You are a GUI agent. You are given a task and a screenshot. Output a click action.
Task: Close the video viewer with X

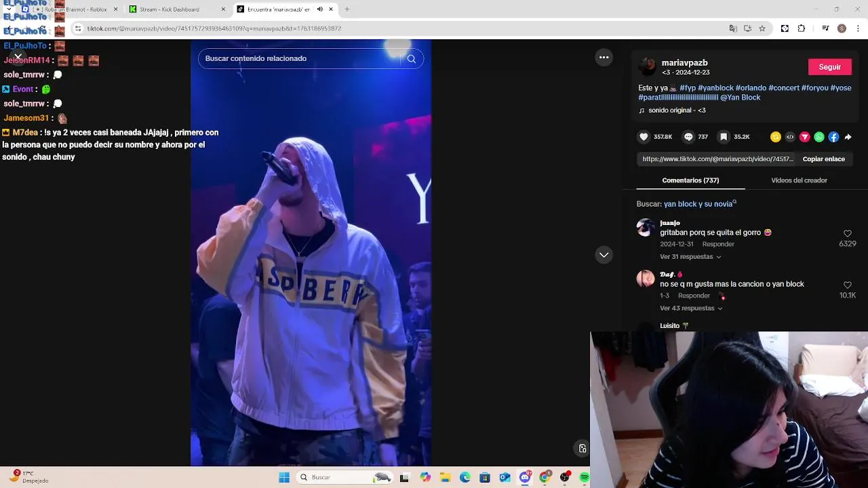18,56
